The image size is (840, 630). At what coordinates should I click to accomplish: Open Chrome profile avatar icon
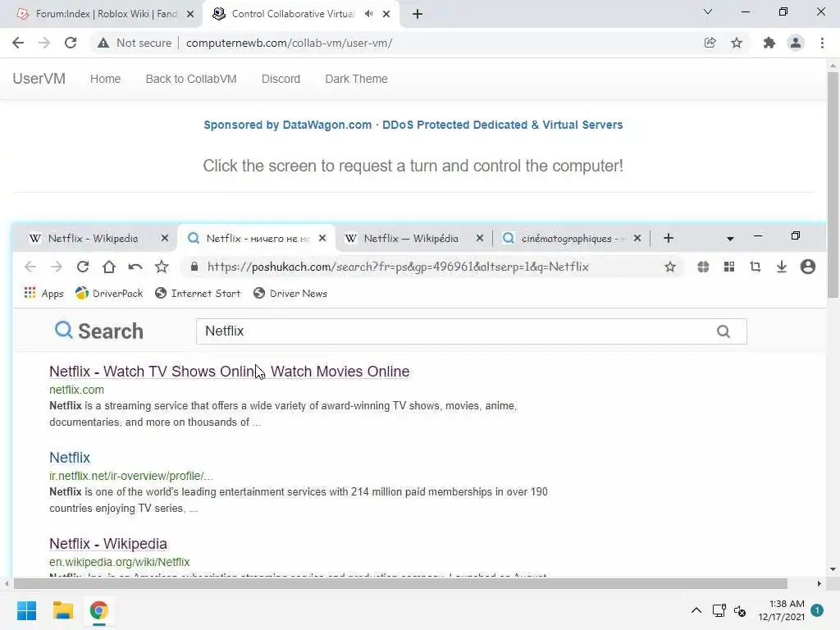[x=796, y=43]
